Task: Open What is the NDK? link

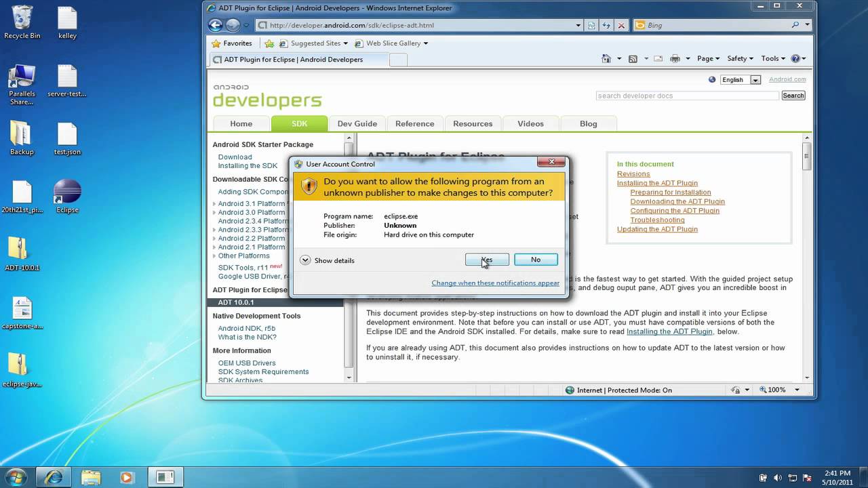Action: (247, 337)
